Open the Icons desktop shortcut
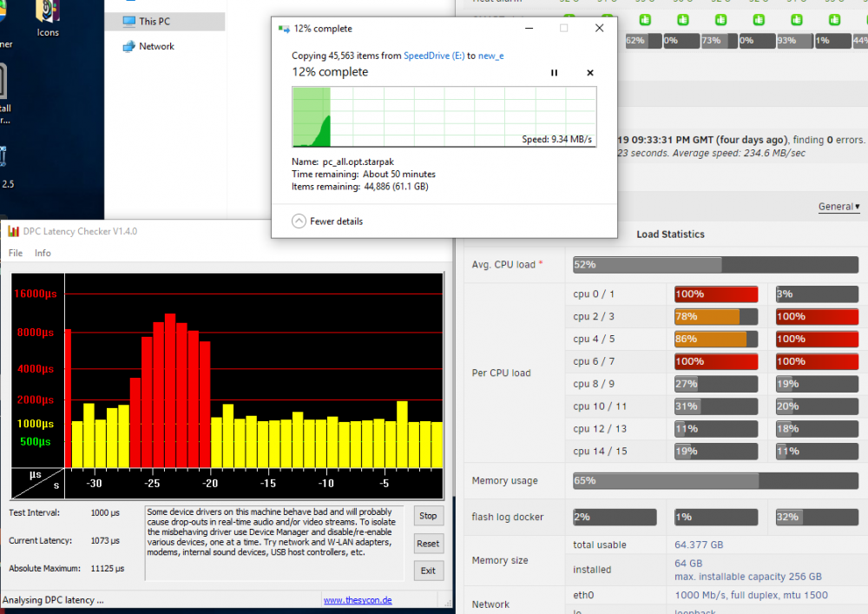This screenshot has height=614, width=868. pos(48,19)
